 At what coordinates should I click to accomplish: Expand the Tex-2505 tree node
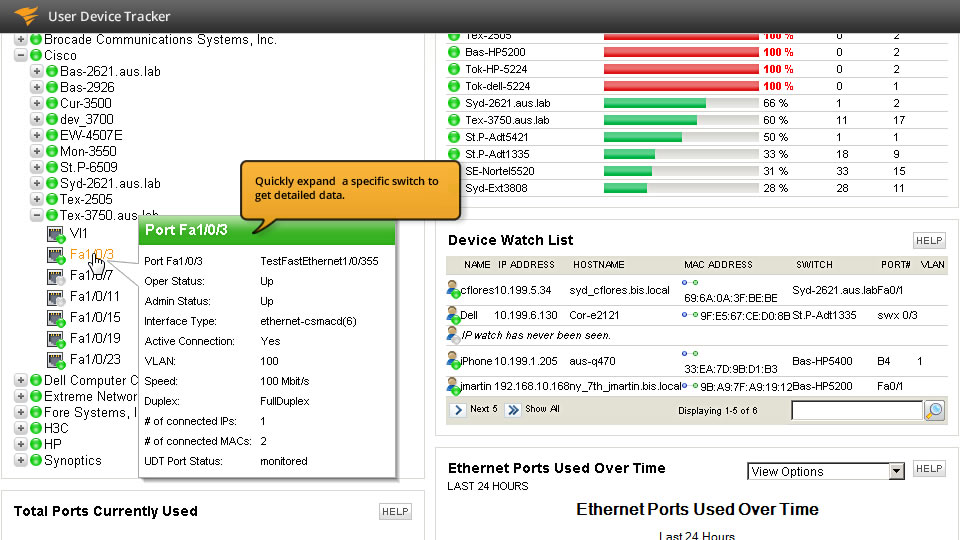[x=37, y=199]
